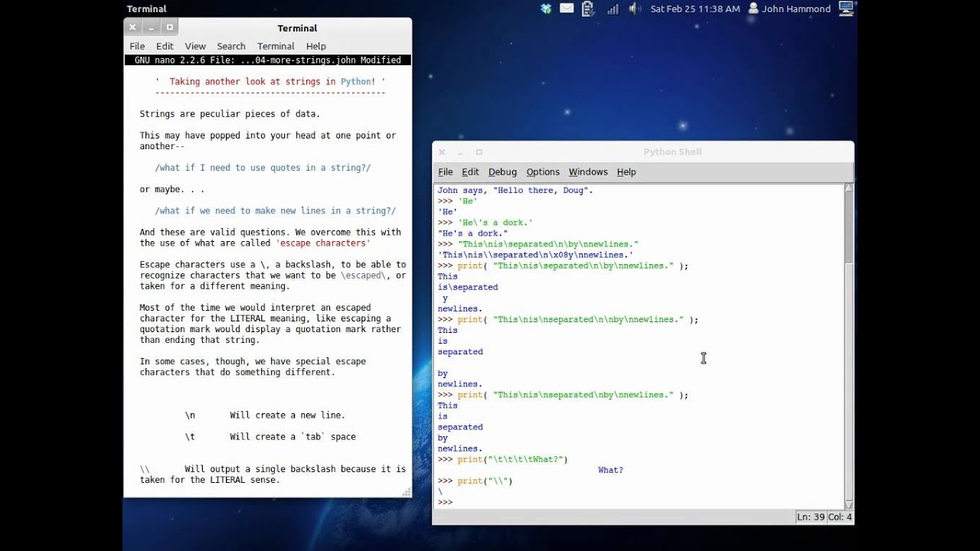Open the mail envelope indicator
This screenshot has height=551, width=980.
pyautogui.click(x=567, y=8)
